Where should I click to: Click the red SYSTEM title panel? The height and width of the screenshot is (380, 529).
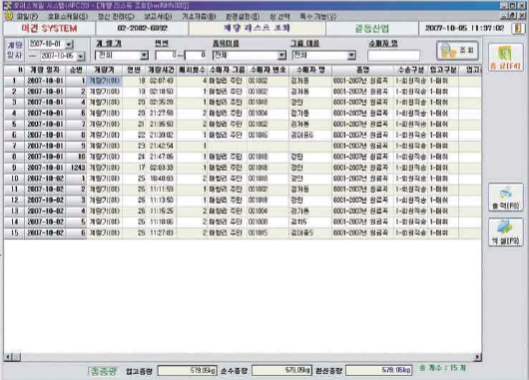click(49, 28)
